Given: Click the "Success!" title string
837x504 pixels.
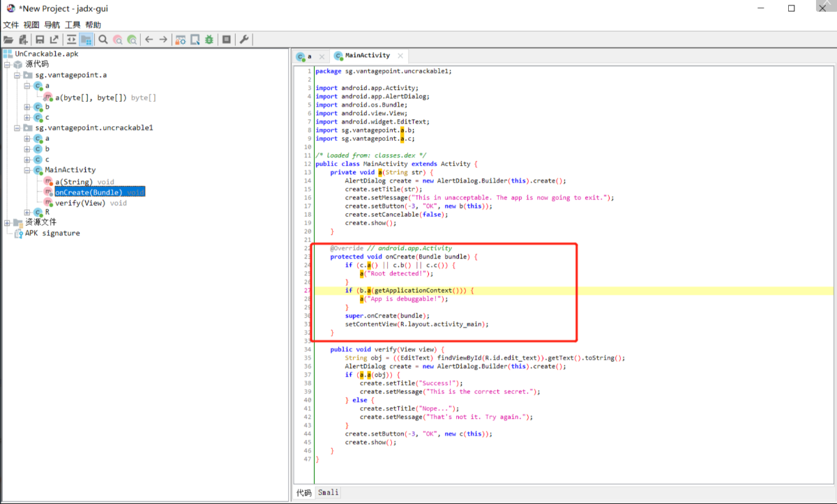Looking at the screenshot, I should coord(436,383).
